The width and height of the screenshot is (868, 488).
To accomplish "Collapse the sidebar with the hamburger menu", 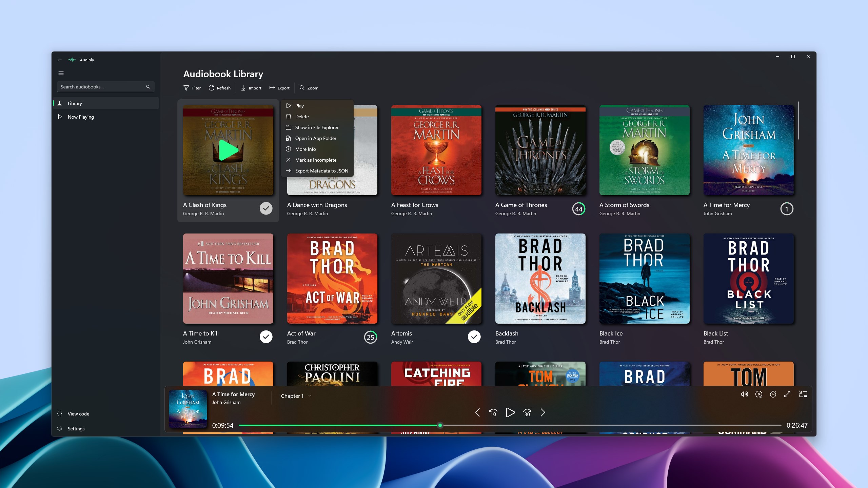I will coord(61,73).
